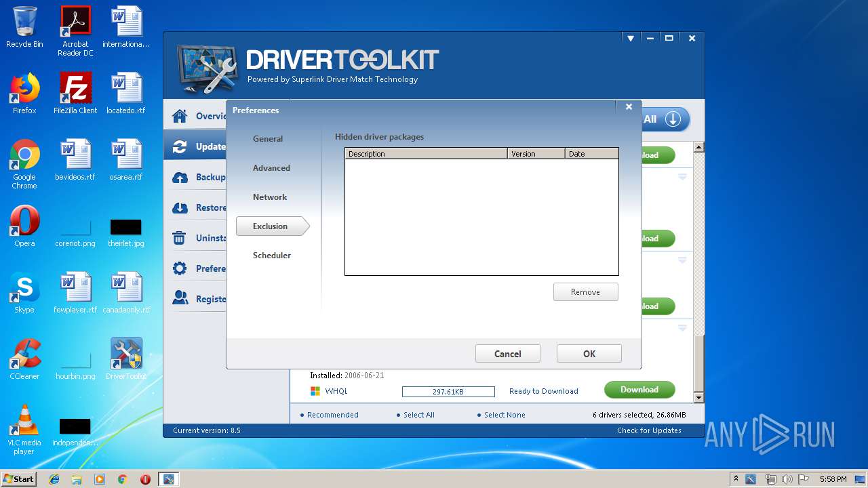Open Acrobat Reader DC desktop icon
This screenshot has height=488, width=868.
click(75, 30)
